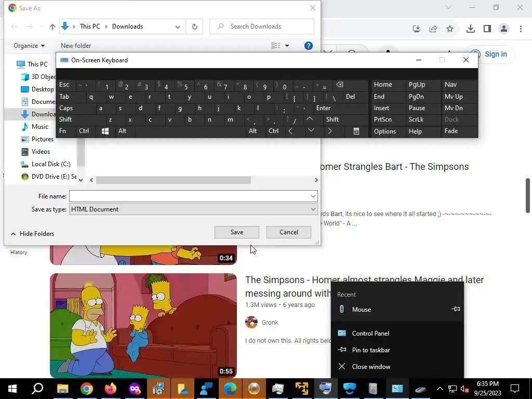Click the Search Downloads field
Screen dimensions: 532x399
pos(262,26)
